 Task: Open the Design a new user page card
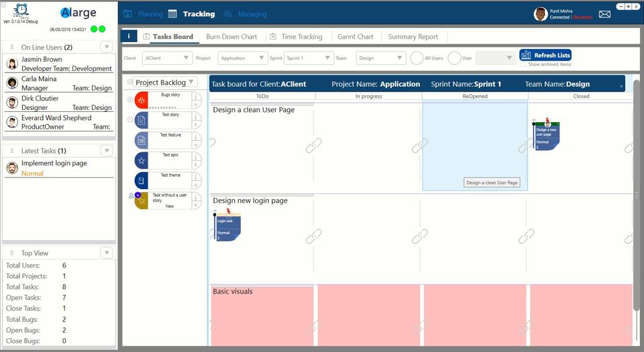(546, 135)
